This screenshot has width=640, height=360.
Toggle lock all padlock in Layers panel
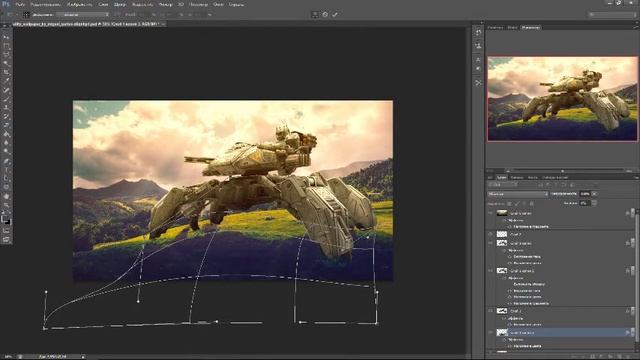(x=531, y=203)
